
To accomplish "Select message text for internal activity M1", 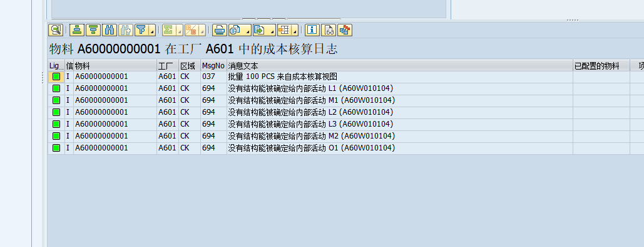I will (x=312, y=100).
